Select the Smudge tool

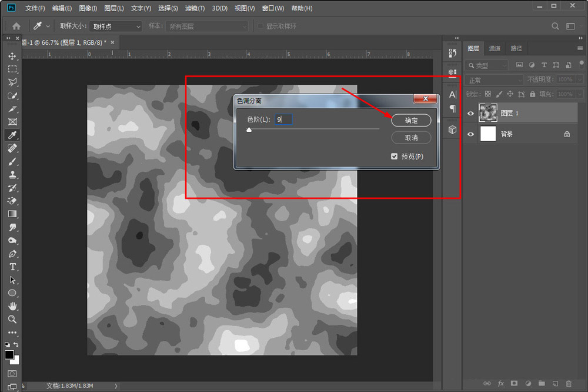12,227
